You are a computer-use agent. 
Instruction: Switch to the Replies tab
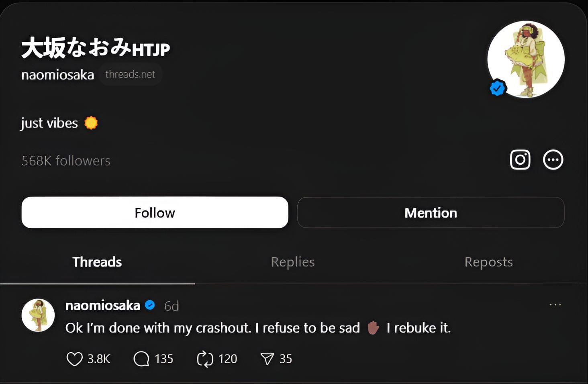(293, 262)
